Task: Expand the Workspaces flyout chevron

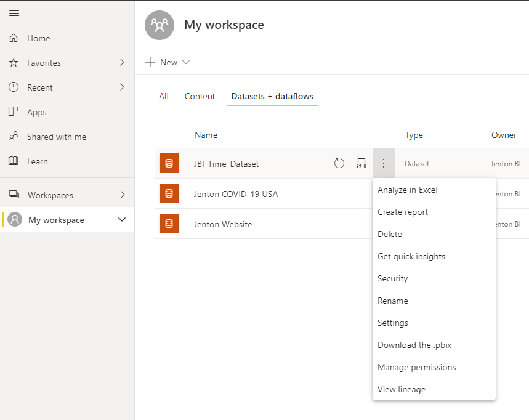Action: (x=123, y=195)
